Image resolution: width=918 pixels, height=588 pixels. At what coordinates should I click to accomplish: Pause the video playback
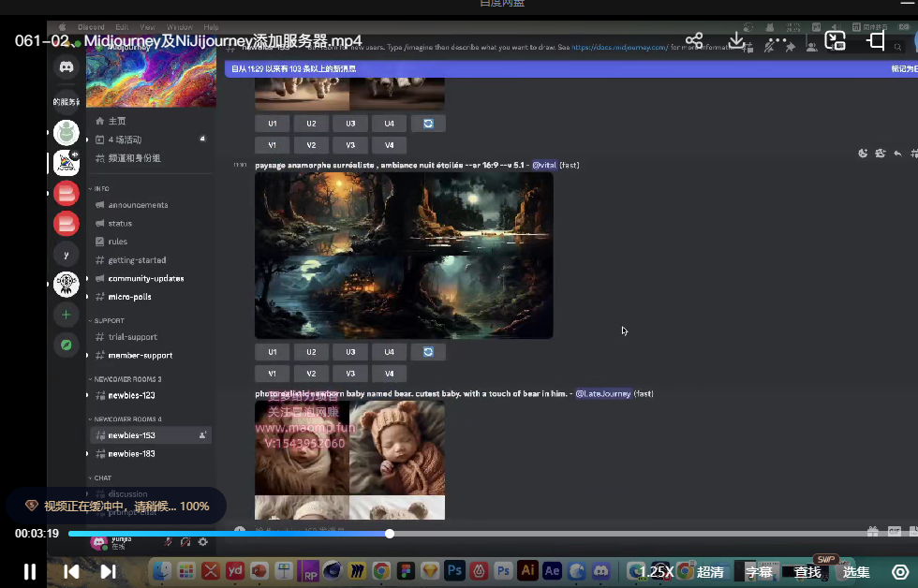[x=30, y=572]
